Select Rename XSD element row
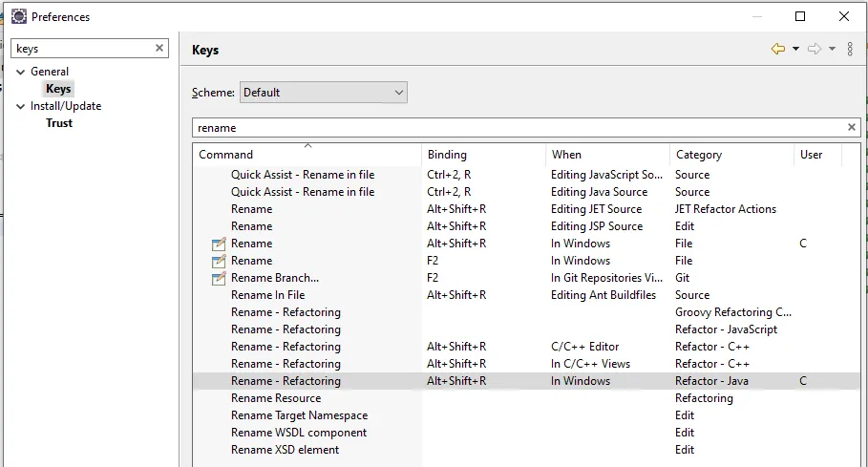Viewport: 868px width, 467px height. click(285, 450)
